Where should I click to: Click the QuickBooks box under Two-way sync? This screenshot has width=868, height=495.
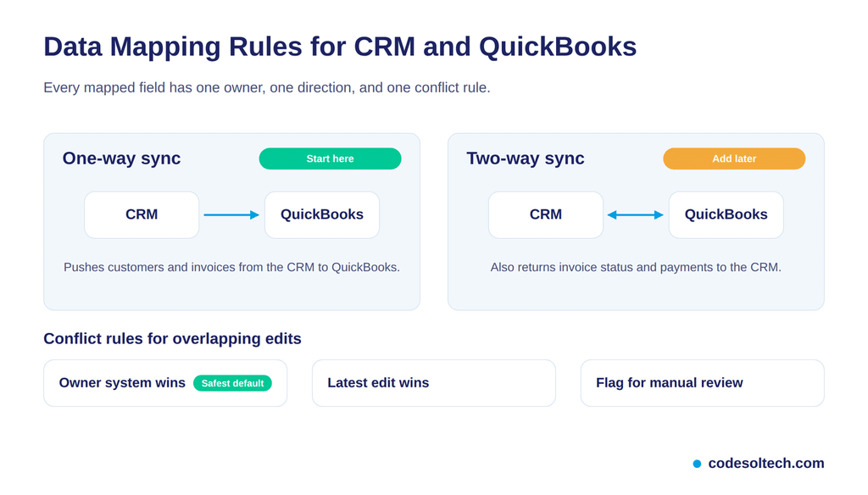[726, 214]
